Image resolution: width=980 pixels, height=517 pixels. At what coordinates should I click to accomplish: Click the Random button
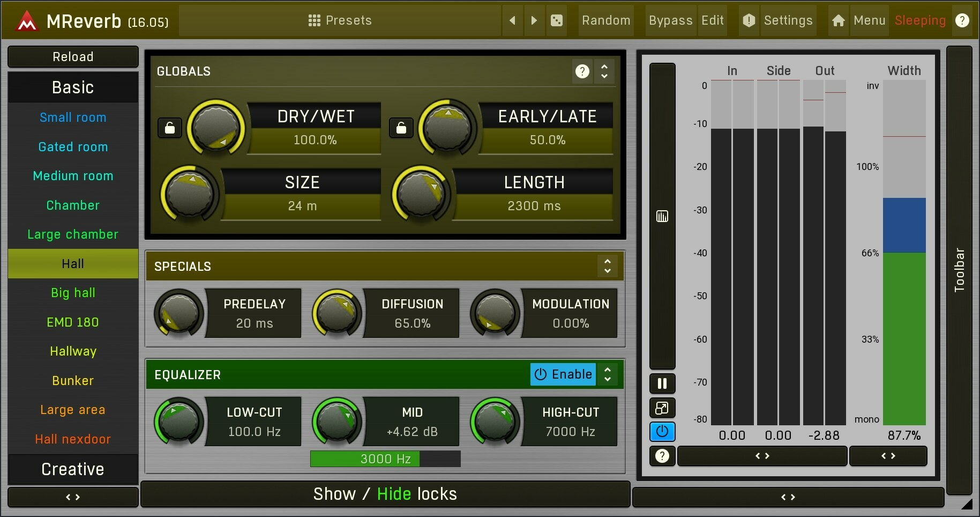pyautogui.click(x=605, y=20)
